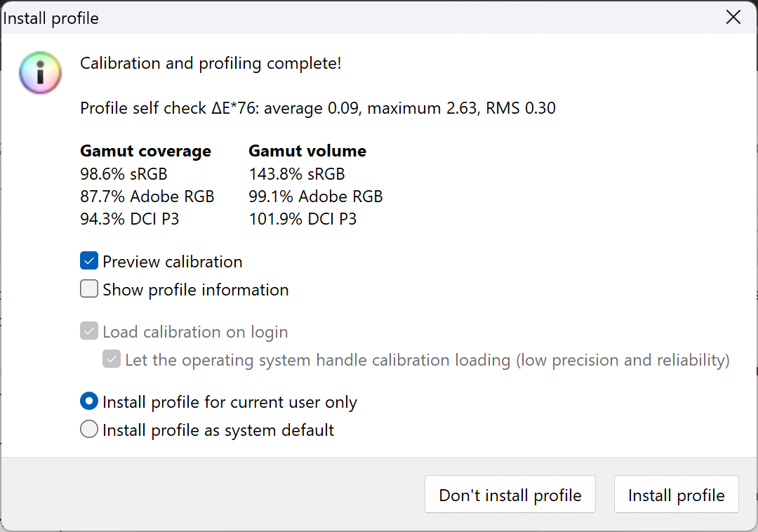Click the Install profile button
Viewport: 758px width, 532px height.
tap(676, 495)
